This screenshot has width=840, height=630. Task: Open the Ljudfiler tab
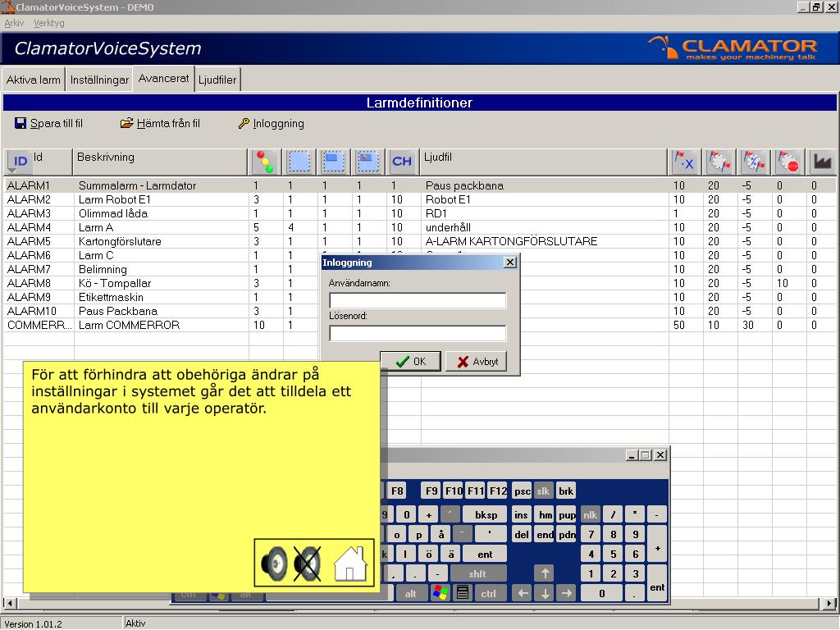coord(217,80)
